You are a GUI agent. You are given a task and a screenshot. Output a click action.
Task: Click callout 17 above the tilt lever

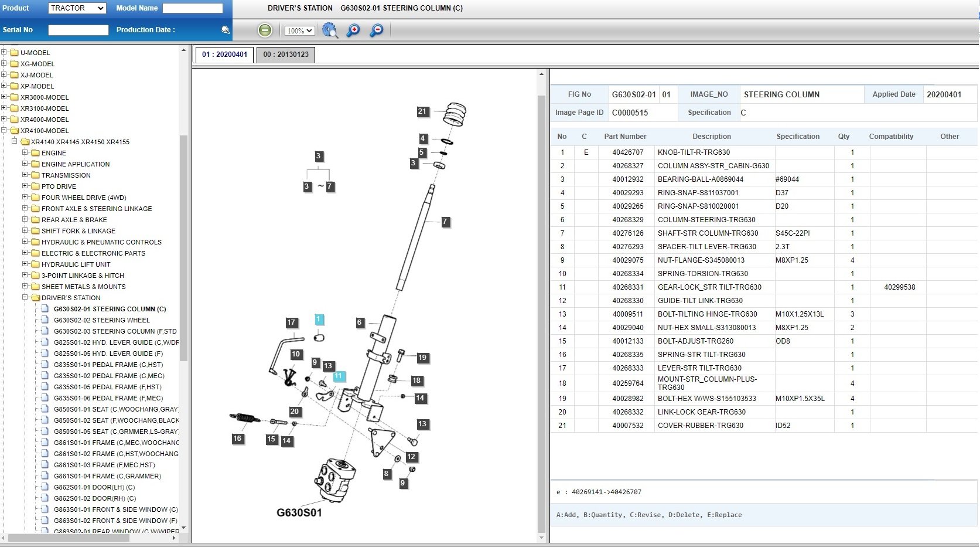[x=291, y=322]
